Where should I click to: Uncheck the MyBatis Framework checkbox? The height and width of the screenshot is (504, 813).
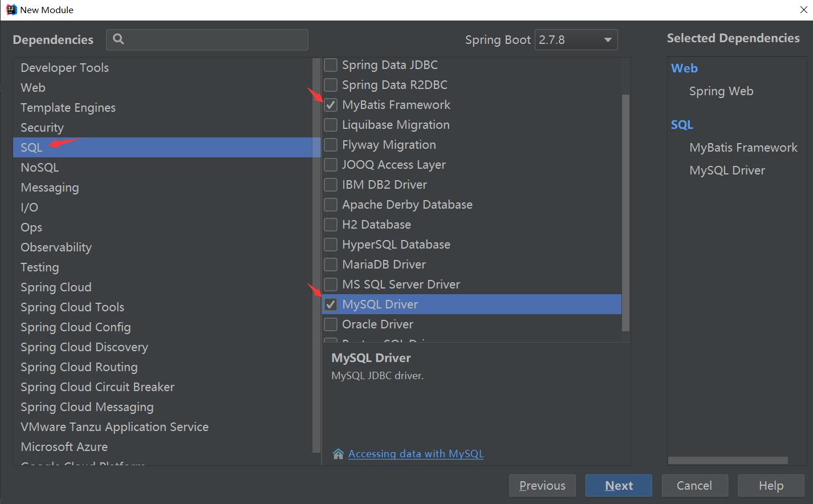[331, 105]
